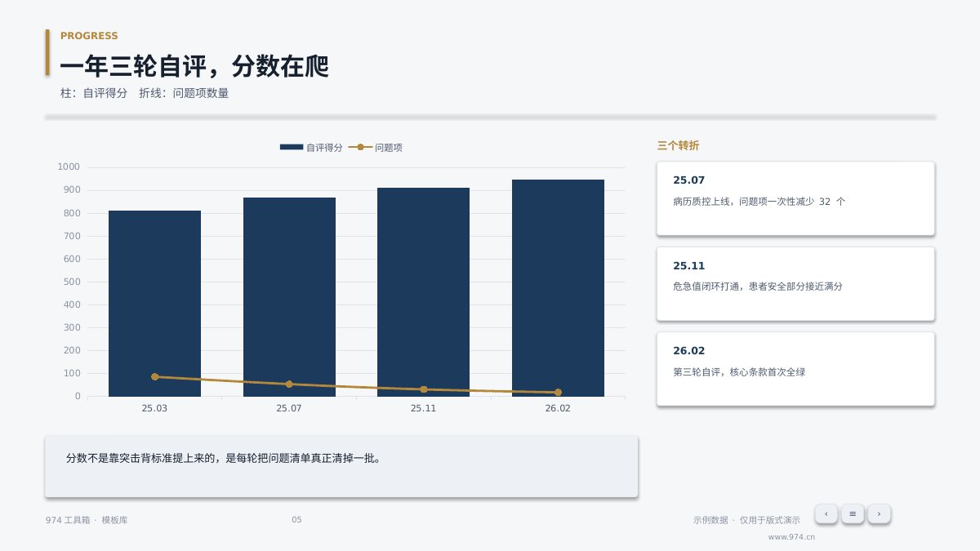Click the 25.11 line data point
This screenshot has height=551, width=980.
click(x=423, y=389)
